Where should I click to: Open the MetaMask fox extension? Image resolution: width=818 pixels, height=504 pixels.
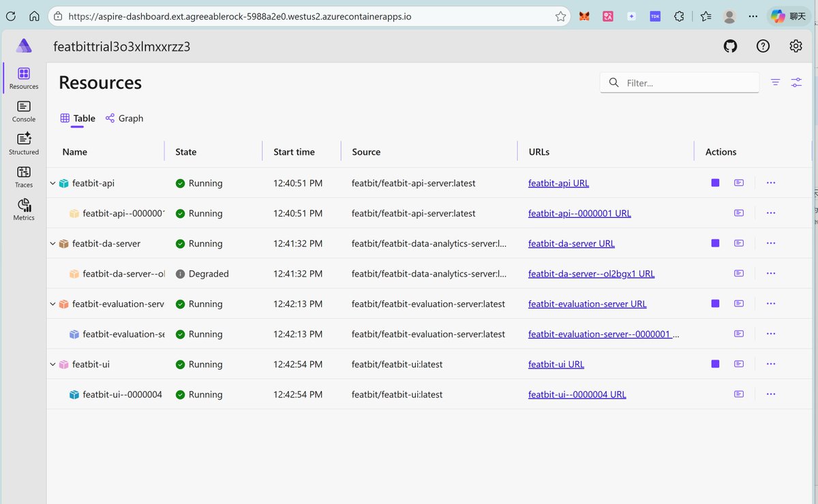(584, 16)
